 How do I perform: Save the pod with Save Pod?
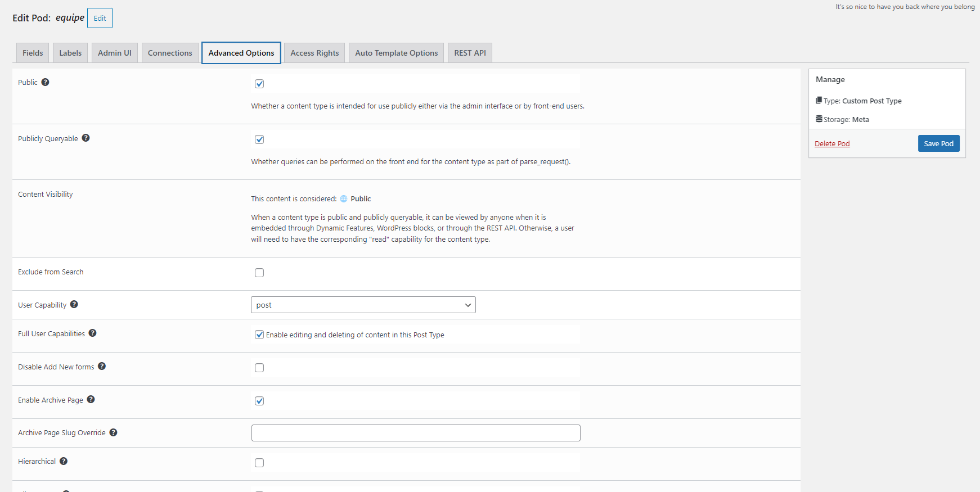939,143
